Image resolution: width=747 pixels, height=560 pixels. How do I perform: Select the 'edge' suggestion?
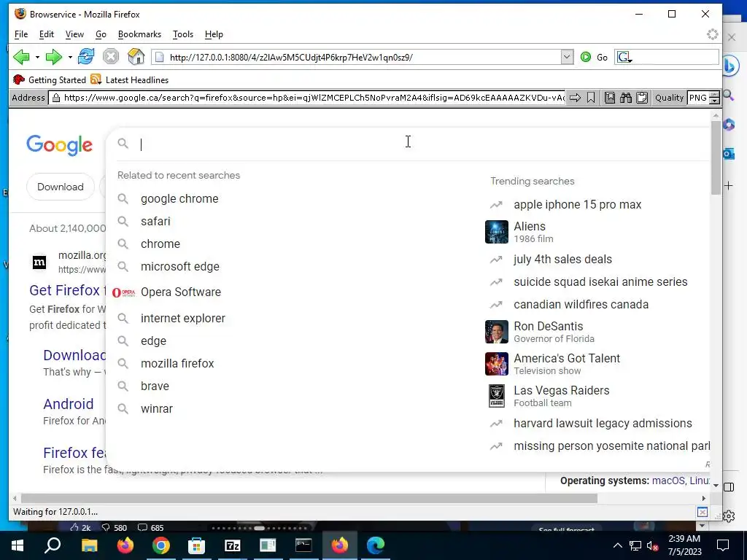point(153,341)
